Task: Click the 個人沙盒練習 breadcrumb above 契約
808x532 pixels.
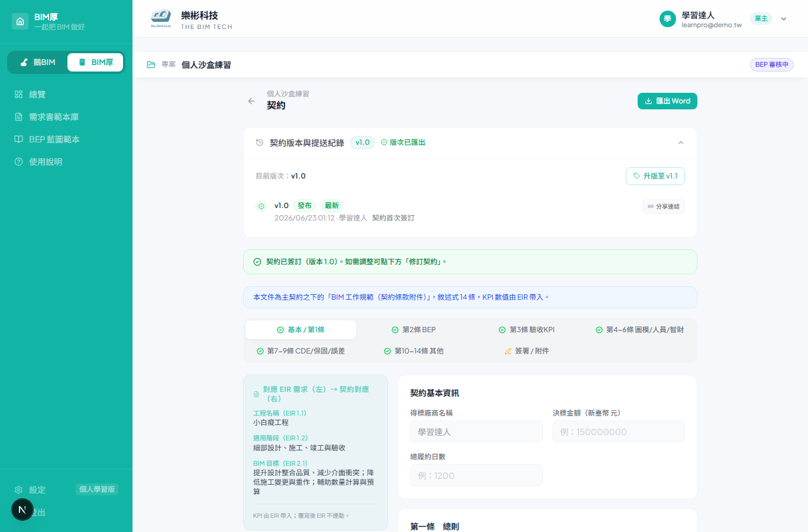Action: tap(288, 93)
